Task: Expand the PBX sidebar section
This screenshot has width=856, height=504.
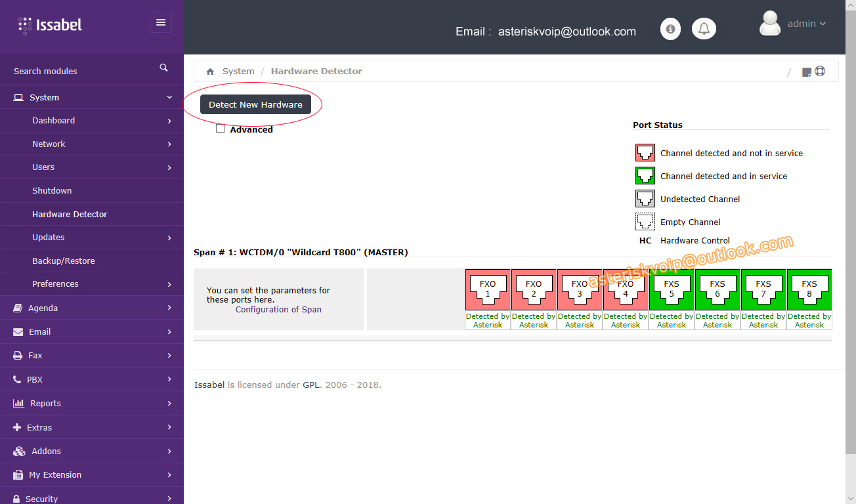Action: [x=92, y=379]
